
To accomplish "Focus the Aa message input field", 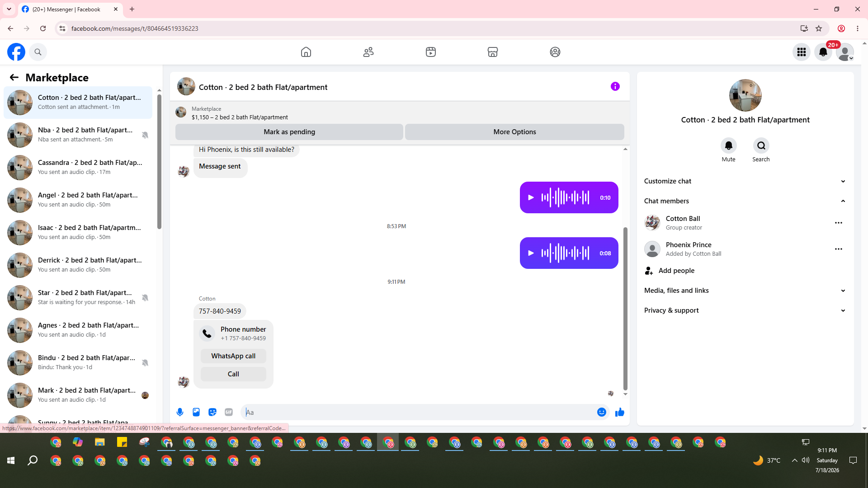I will (x=419, y=412).
